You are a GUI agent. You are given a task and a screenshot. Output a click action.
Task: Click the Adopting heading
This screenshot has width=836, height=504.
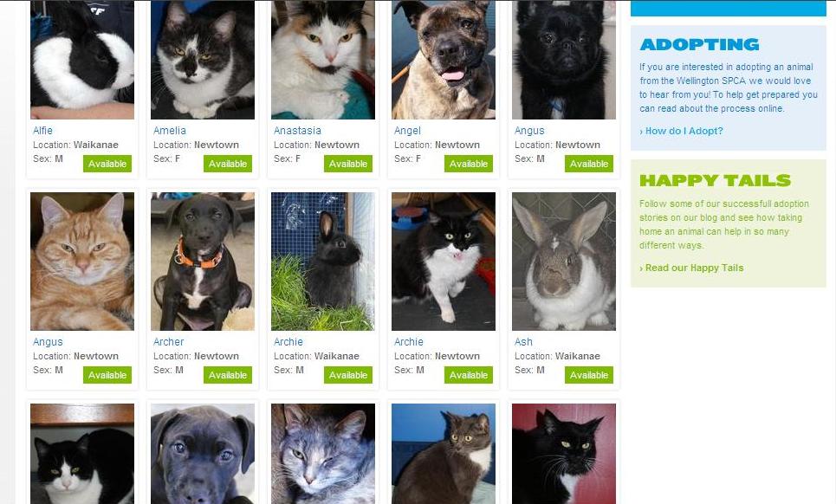point(699,44)
